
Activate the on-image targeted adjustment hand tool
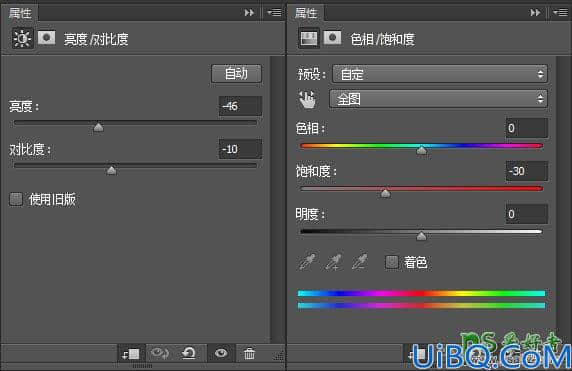pyautogui.click(x=308, y=100)
